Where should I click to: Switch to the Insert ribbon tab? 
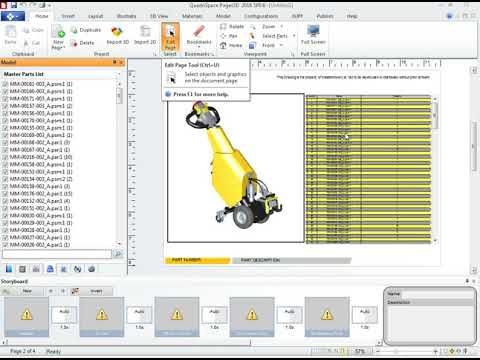(x=68, y=16)
